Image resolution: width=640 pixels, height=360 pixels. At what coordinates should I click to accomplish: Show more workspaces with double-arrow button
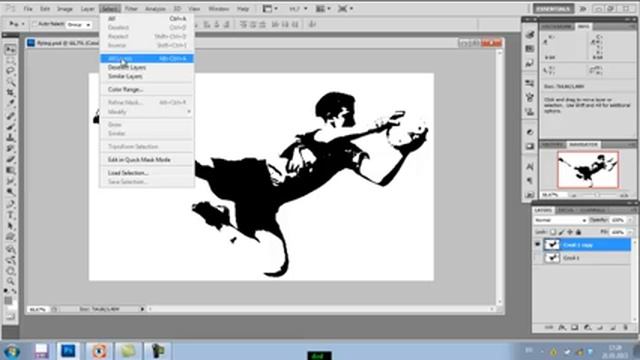coord(582,9)
